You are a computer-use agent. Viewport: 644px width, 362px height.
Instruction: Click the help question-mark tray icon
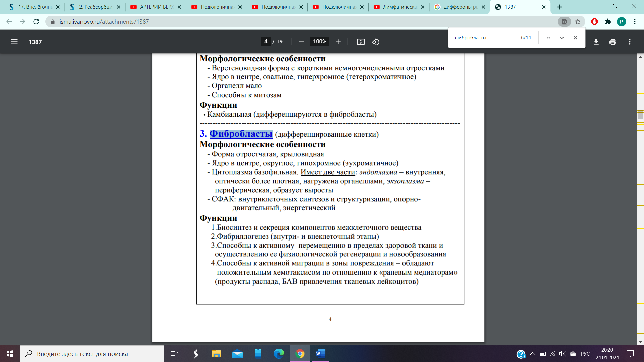(521, 354)
